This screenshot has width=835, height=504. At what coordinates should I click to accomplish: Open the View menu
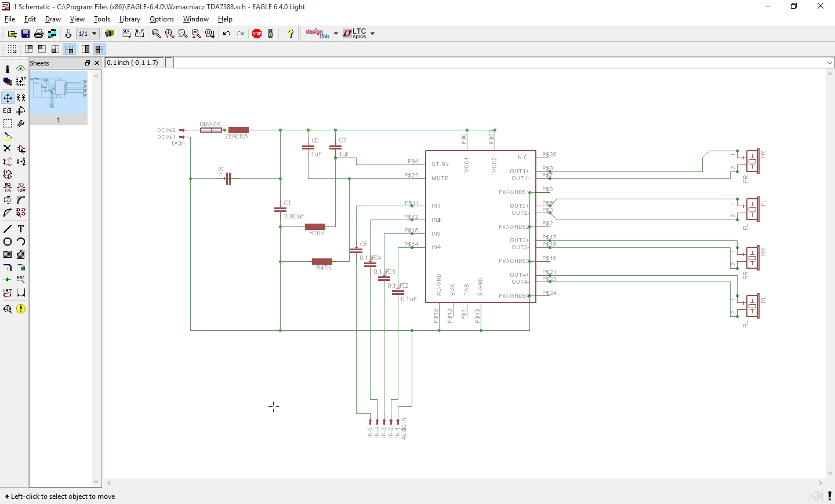[x=77, y=19]
